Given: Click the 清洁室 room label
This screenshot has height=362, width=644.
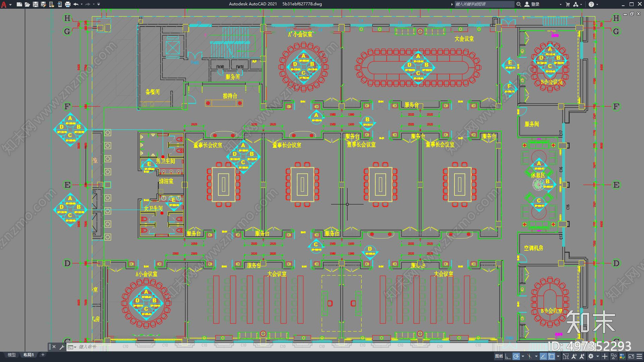Looking at the screenshot, I should click(x=166, y=181).
